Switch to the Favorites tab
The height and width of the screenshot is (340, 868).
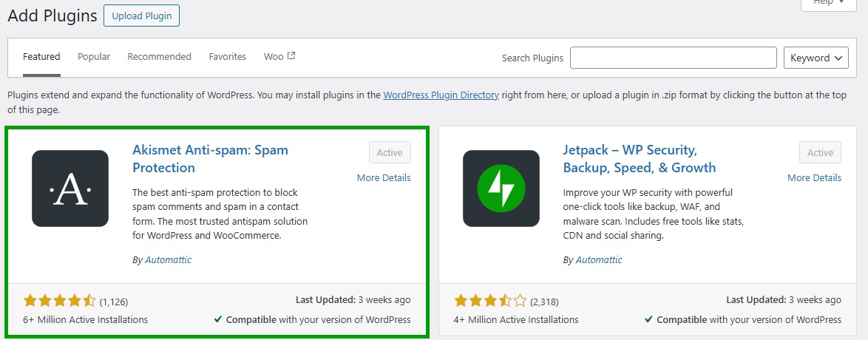[x=228, y=56]
